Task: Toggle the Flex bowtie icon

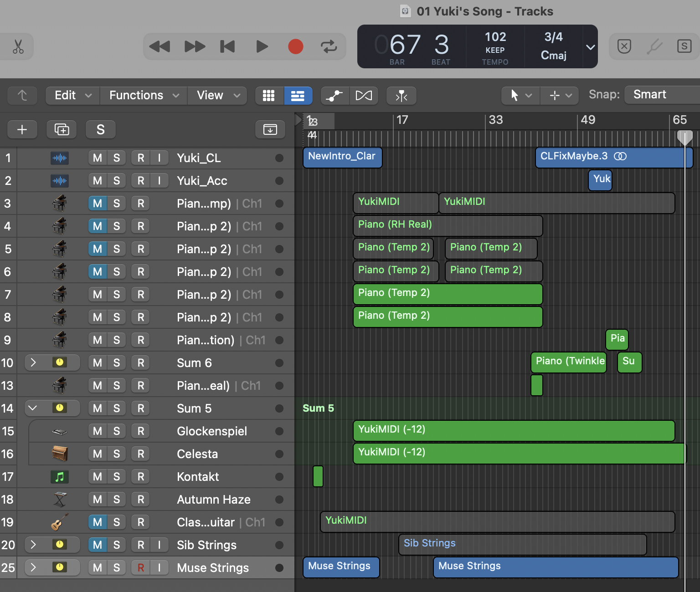Action: point(364,95)
